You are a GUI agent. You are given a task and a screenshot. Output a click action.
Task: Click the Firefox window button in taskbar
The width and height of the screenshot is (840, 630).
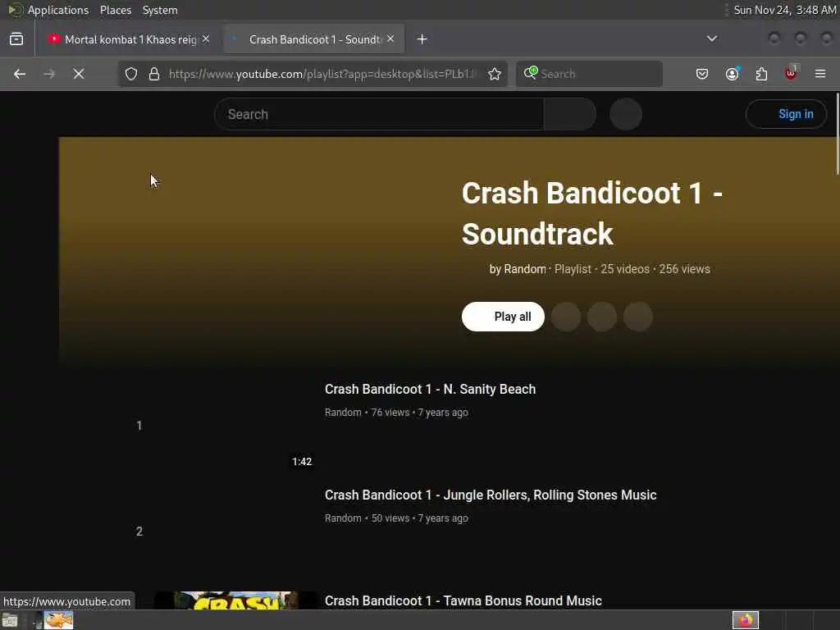[x=746, y=620]
